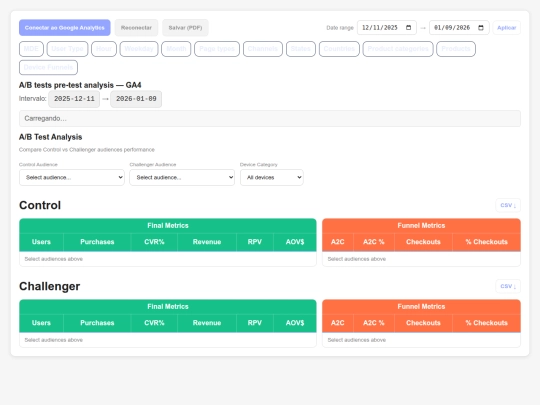The height and width of the screenshot is (405, 540).
Task: Download Control section CSV
Action: coord(508,205)
